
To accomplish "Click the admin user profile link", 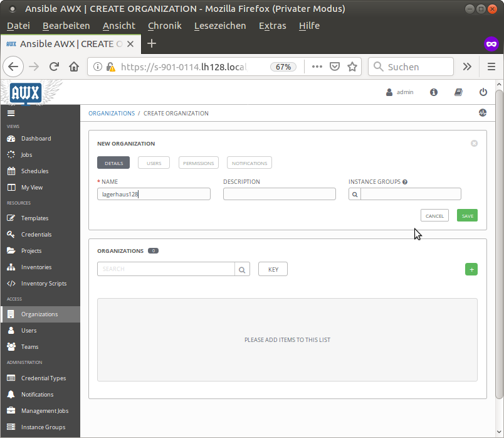I will click(x=399, y=92).
